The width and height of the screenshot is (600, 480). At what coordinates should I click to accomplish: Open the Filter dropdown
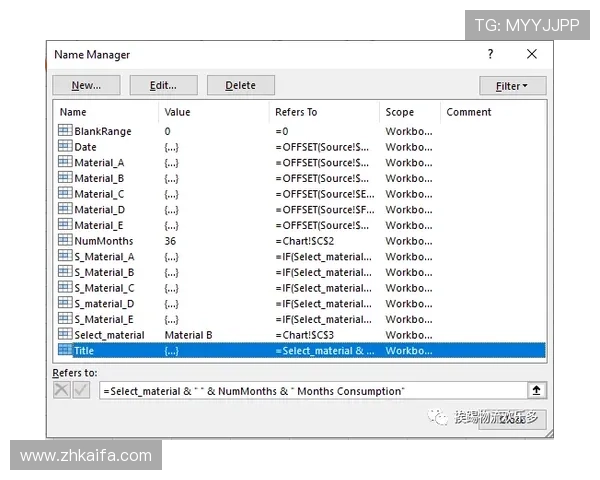click(x=513, y=86)
